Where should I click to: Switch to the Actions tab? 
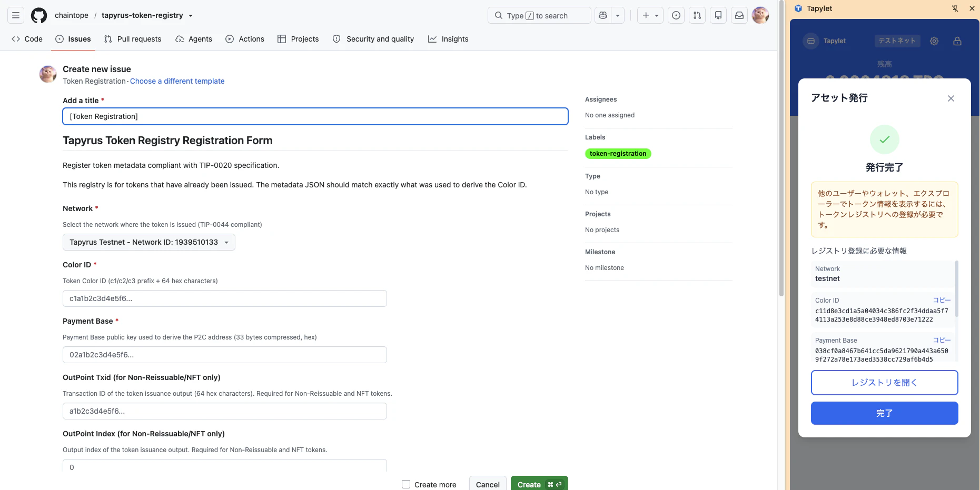(x=245, y=39)
